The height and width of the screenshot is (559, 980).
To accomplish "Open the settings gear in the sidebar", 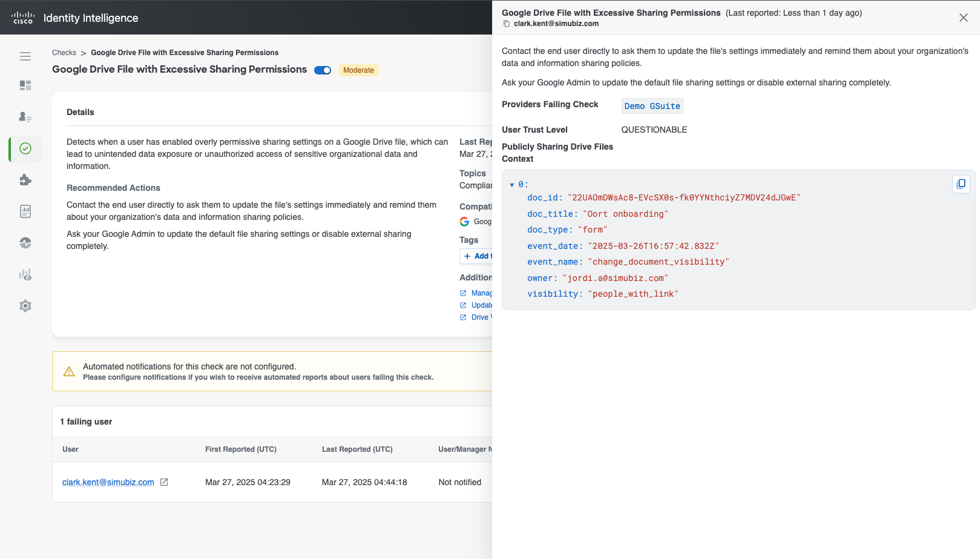I will [25, 306].
